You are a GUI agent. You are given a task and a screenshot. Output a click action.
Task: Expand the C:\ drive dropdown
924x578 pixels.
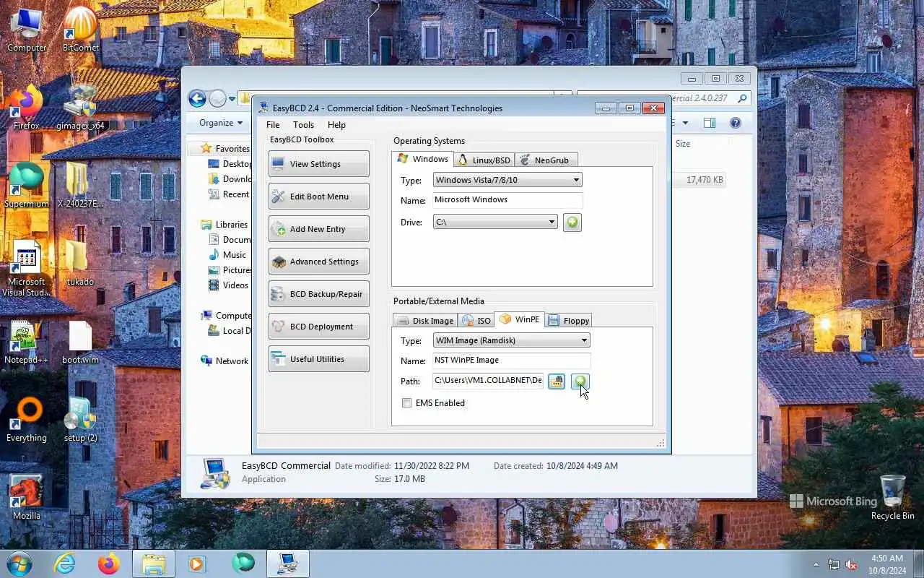pos(495,222)
